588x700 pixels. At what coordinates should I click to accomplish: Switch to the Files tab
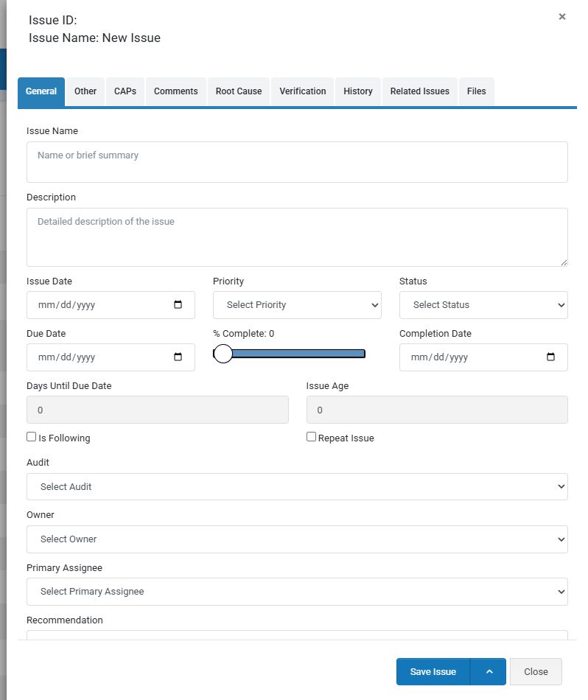point(477,91)
